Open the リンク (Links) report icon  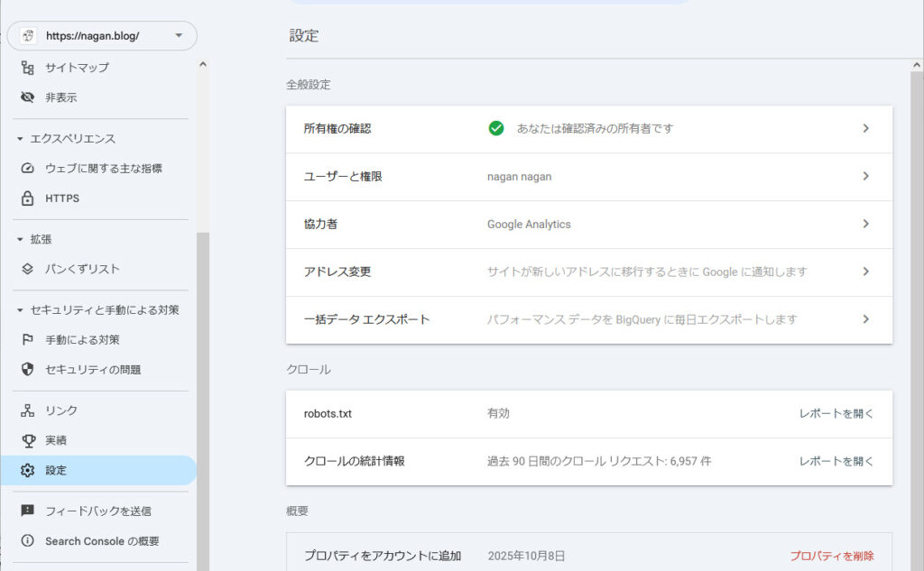point(28,410)
